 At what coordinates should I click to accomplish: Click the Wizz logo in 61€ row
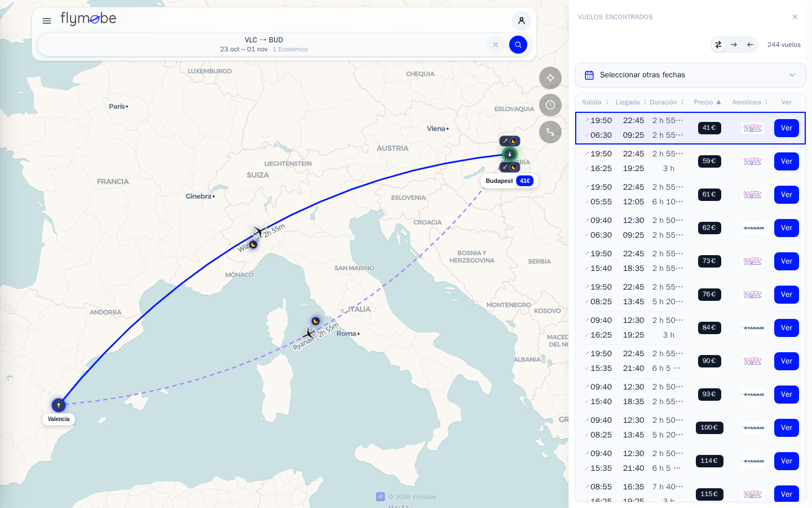pos(753,195)
